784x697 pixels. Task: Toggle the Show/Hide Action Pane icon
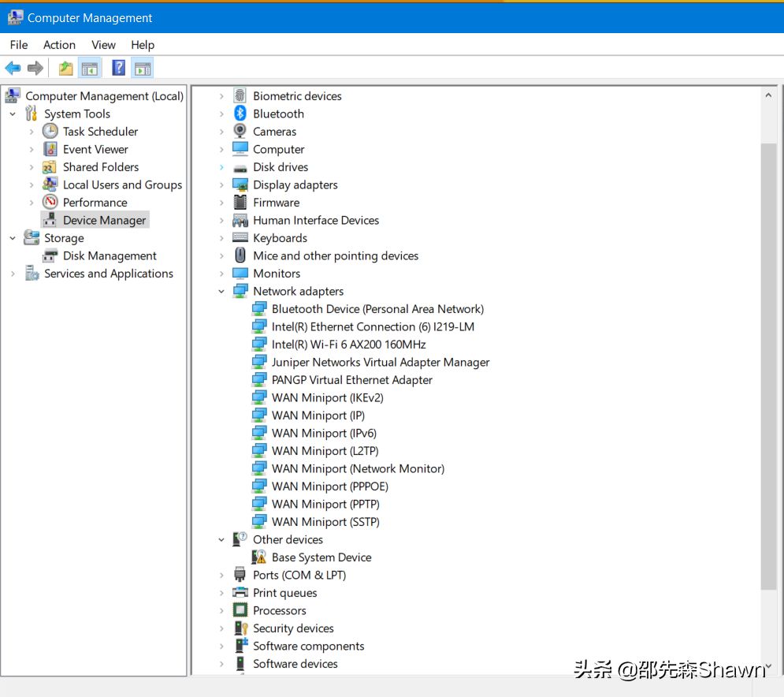[x=143, y=68]
